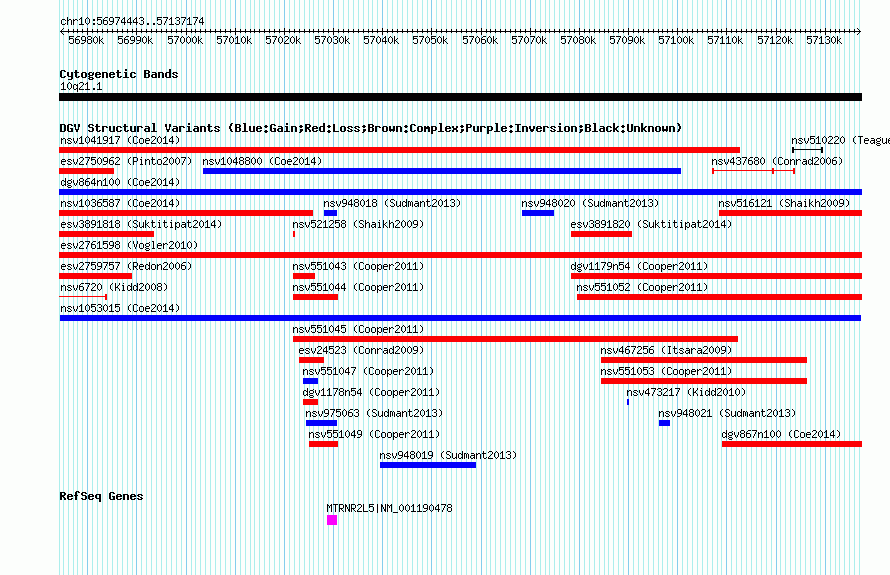Click the nsv6720 (Kidd2008) label
Viewport: 890px width, 575px height.
[x=114, y=287]
